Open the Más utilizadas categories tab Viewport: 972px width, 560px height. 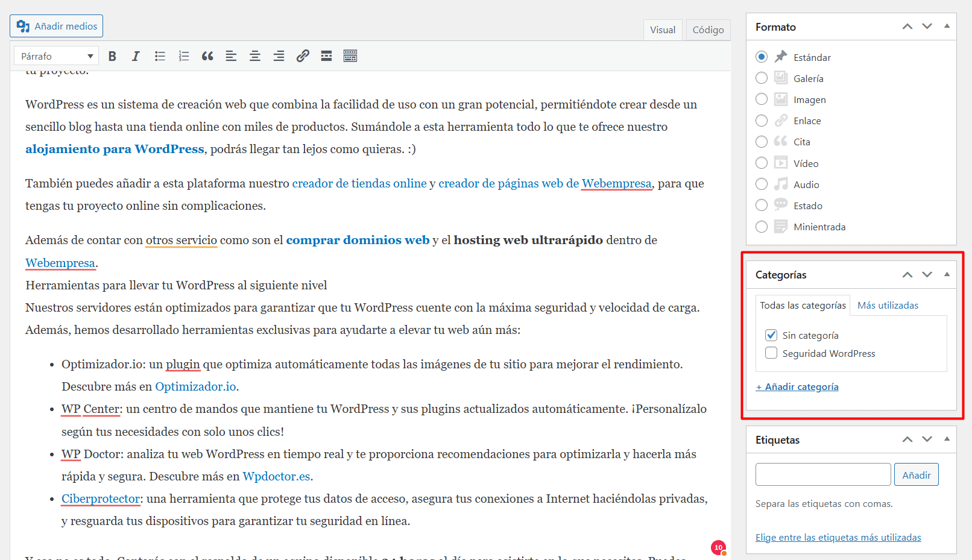coord(888,305)
